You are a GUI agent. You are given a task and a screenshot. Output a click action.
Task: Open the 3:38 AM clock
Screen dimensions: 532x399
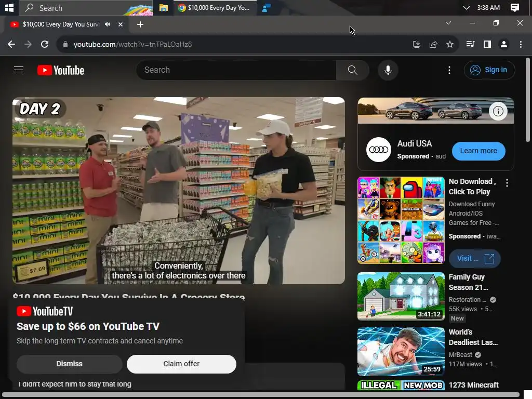pyautogui.click(x=488, y=8)
